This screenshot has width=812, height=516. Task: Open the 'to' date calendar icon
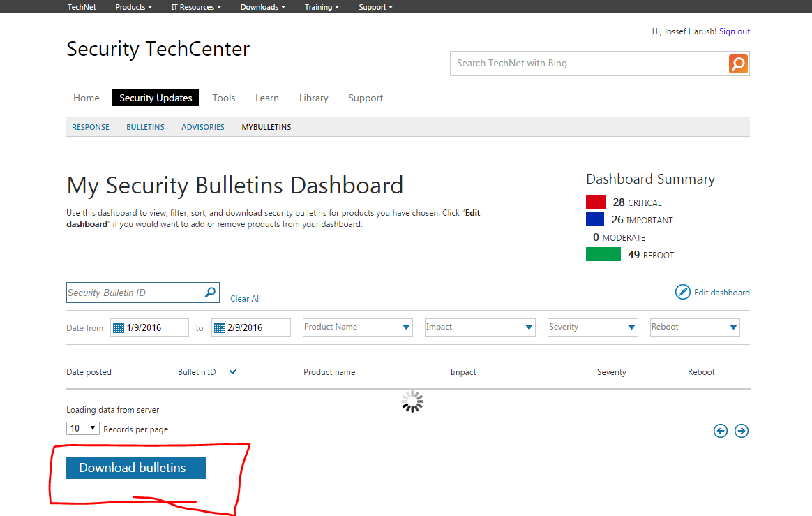click(220, 327)
